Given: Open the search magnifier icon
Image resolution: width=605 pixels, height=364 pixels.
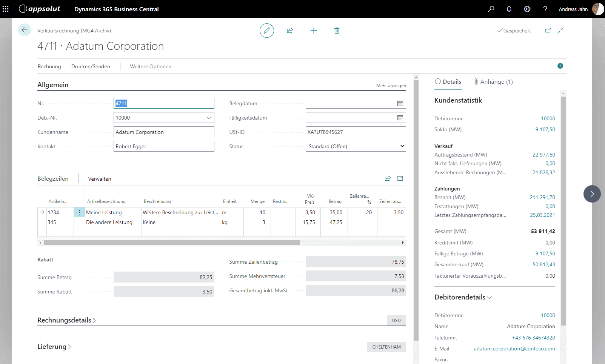Looking at the screenshot, I should (491, 9).
